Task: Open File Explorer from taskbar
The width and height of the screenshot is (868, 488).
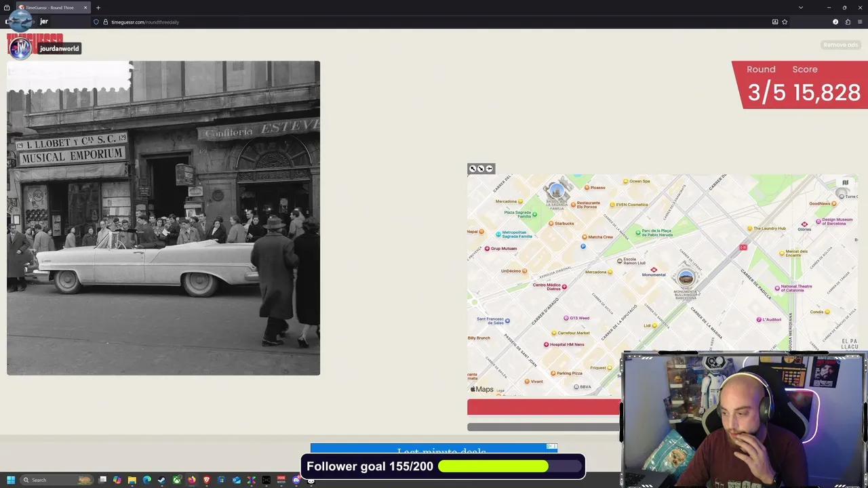Action: pos(132,480)
